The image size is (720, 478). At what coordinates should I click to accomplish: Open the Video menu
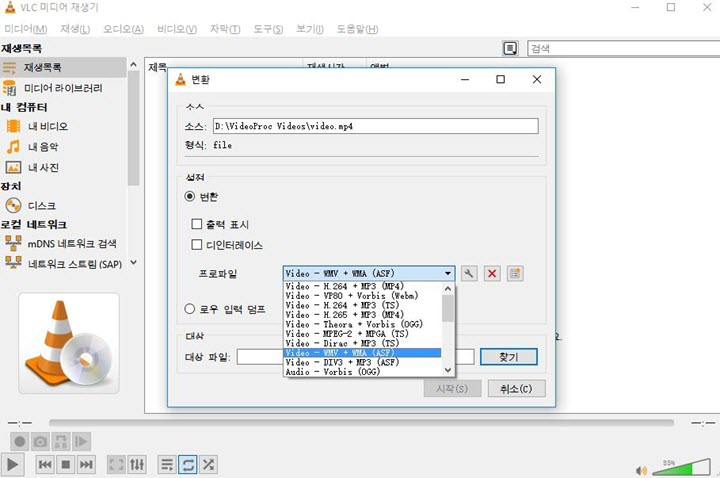click(177, 29)
